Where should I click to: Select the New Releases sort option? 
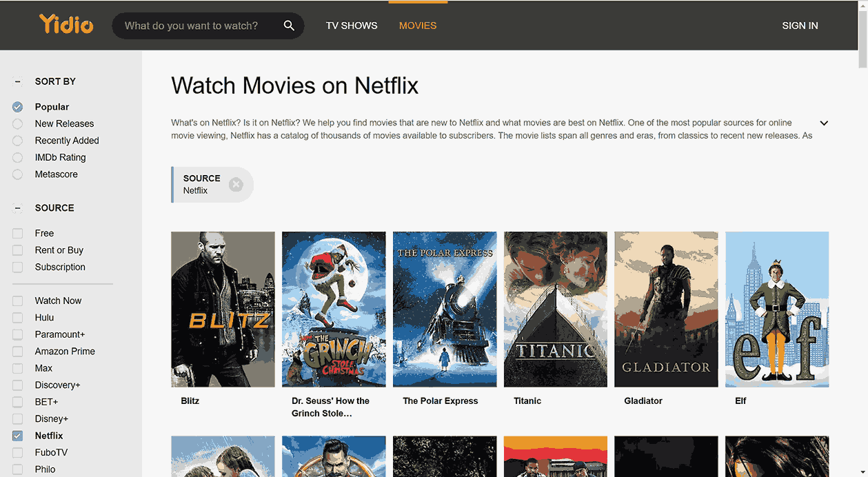click(18, 124)
